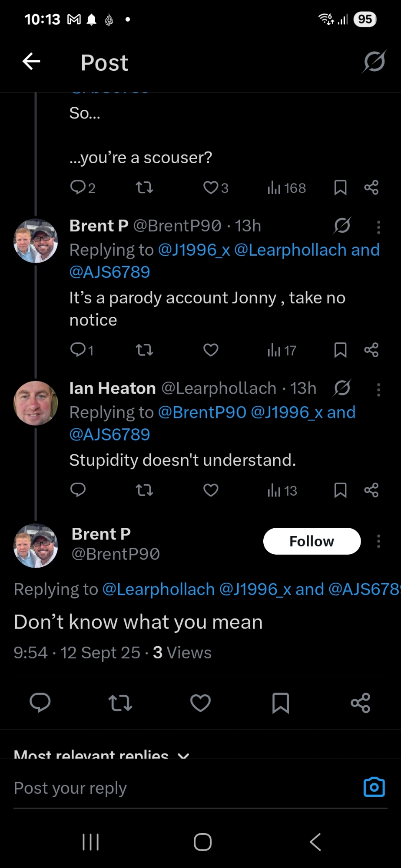The image size is (401, 868).
Task: Like Ian Heaton's "Stupidity doesn't understand" reply
Action: [211, 490]
